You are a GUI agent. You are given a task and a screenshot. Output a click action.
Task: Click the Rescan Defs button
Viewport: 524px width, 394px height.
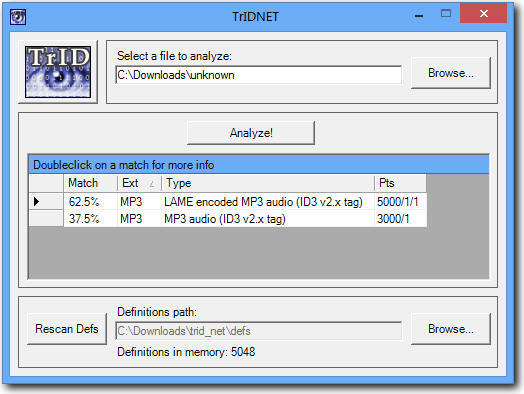pyautogui.click(x=67, y=329)
